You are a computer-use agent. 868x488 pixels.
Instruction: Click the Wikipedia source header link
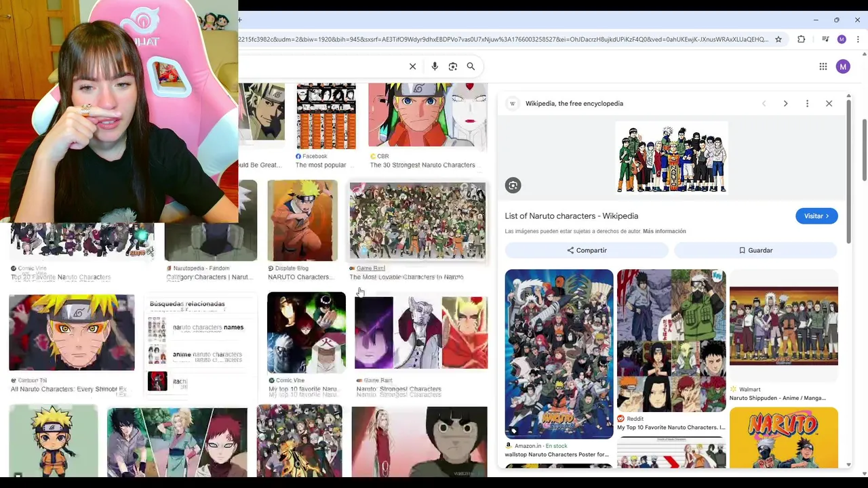click(574, 104)
